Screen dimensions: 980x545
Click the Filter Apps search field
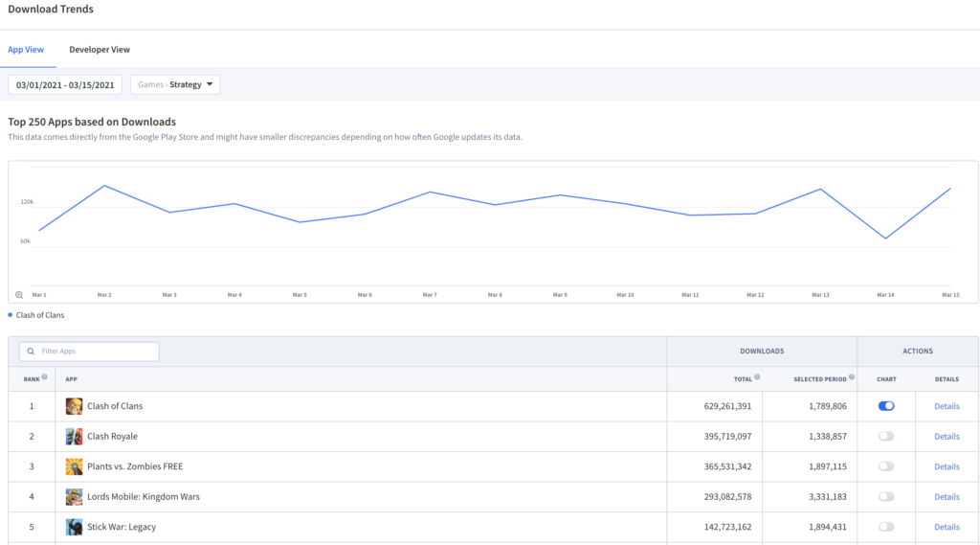(x=89, y=351)
